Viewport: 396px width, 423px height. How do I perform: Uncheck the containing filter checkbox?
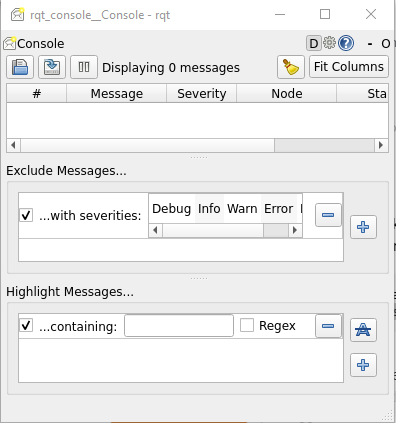point(26,325)
